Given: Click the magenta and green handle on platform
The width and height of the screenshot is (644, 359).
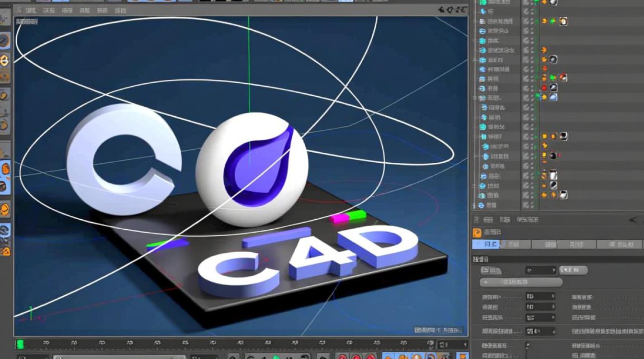Looking at the screenshot, I should (348, 217).
